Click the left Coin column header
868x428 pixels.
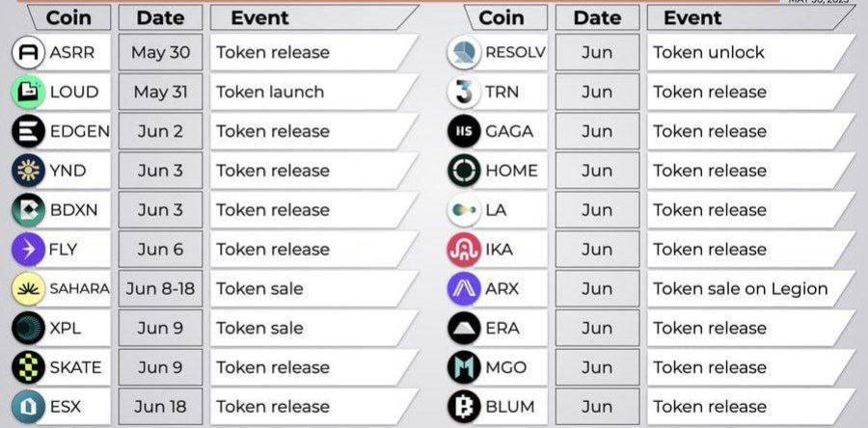(68, 17)
